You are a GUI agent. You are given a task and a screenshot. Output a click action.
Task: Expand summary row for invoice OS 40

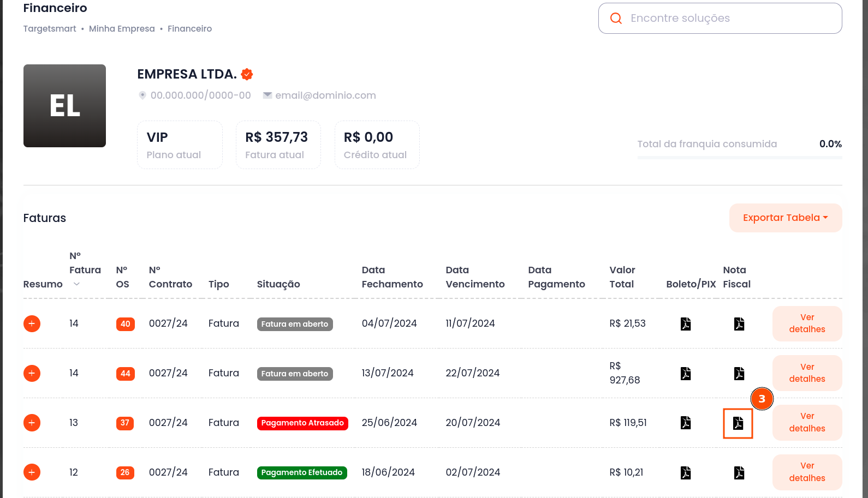point(32,324)
